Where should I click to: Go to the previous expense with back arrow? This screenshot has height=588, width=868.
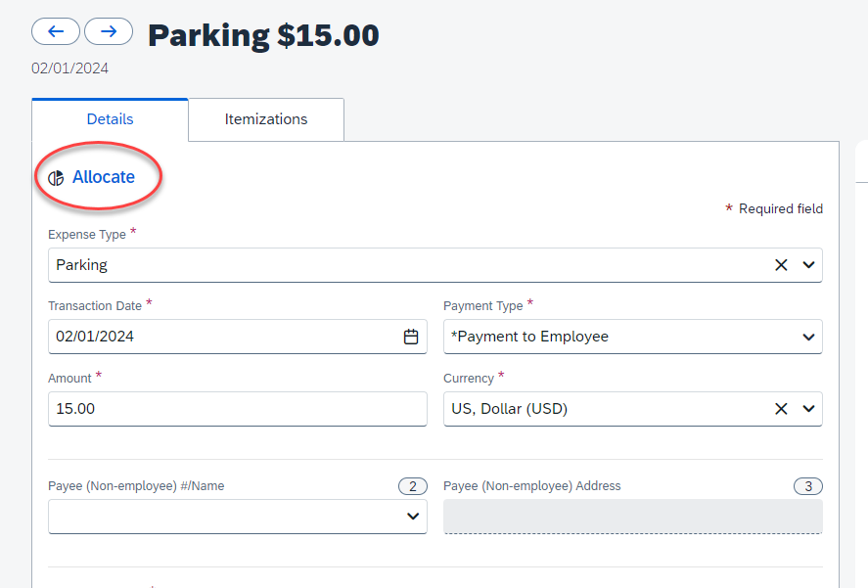tap(56, 31)
